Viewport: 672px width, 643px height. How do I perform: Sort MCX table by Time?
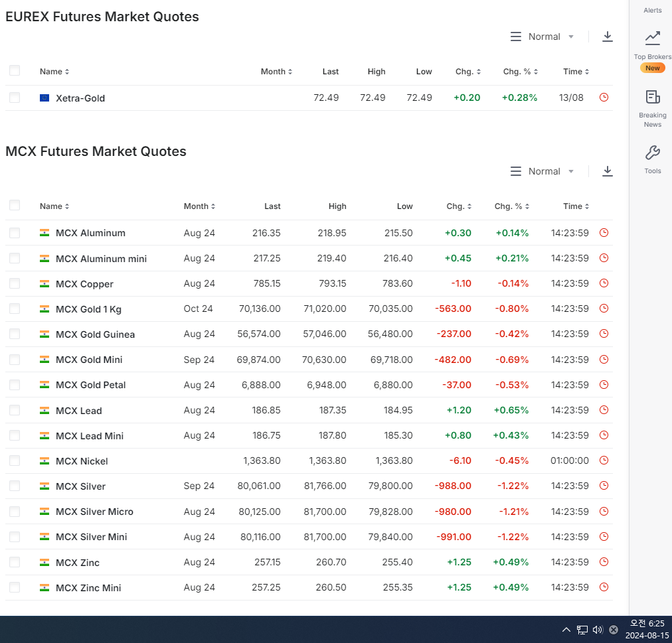[x=576, y=206]
